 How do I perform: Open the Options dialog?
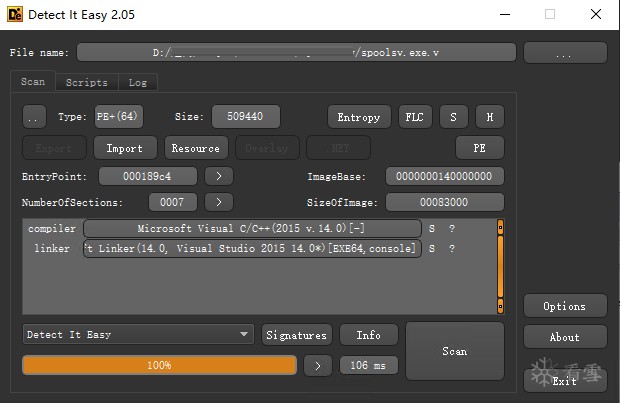tap(565, 306)
